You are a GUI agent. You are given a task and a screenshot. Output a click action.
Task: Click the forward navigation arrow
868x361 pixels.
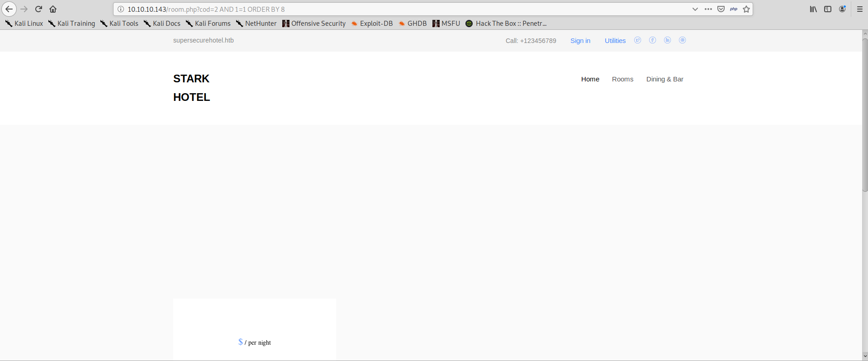point(24,9)
